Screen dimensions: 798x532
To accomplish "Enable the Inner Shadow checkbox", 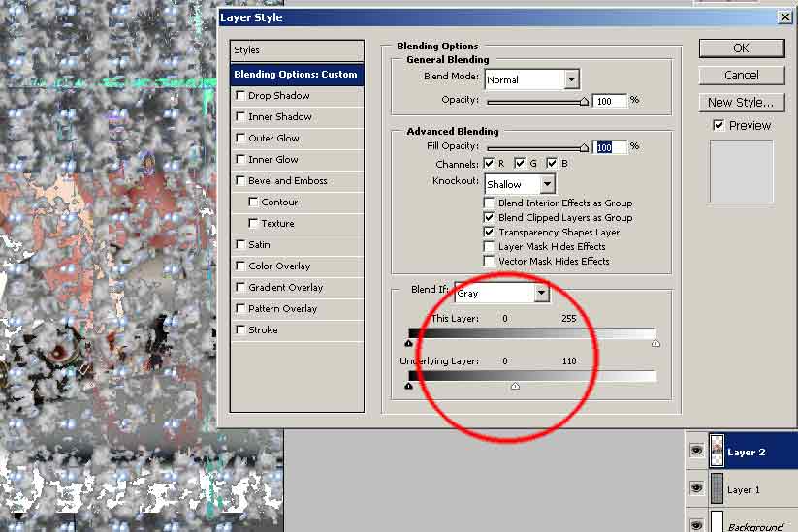I will pos(240,116).
